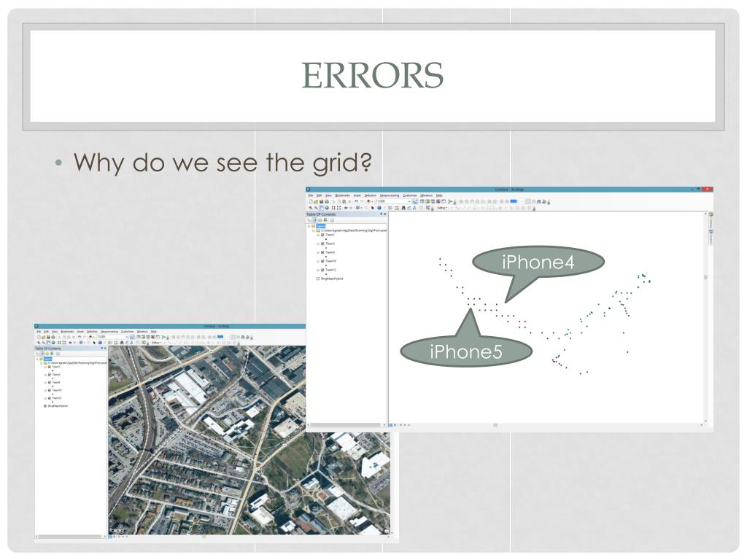Collapse Team1 layer symbology in dot-map window
Image resolution: width=747 pixels, height=560 pixels.
click(318, 235)
